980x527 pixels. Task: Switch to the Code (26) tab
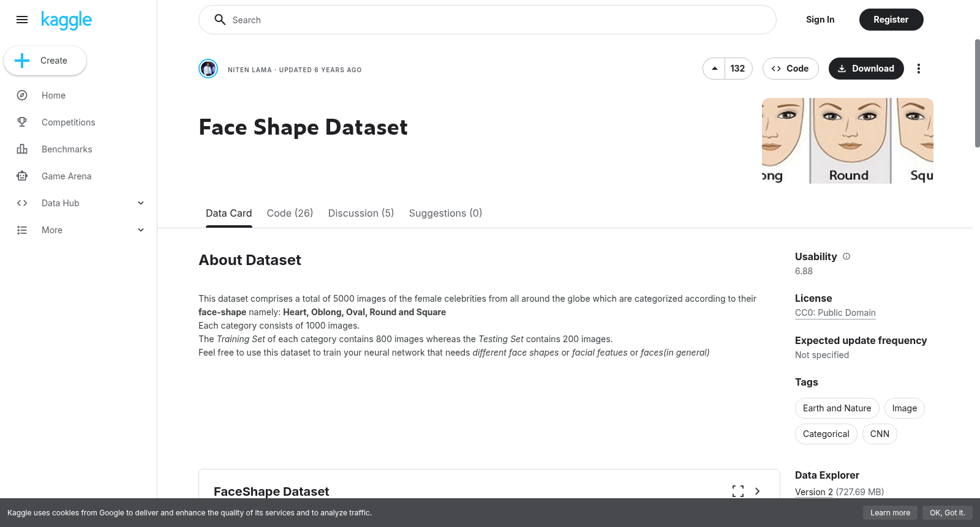click(290, 213)
